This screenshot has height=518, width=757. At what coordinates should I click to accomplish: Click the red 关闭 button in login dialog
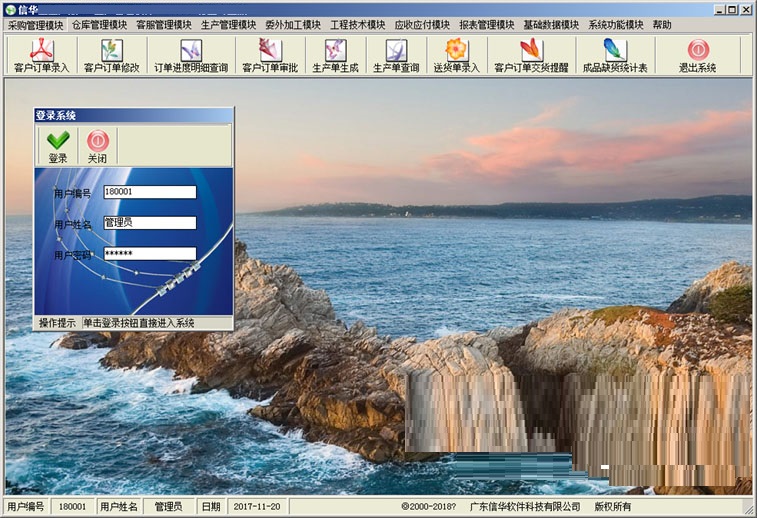pos(97,146)
